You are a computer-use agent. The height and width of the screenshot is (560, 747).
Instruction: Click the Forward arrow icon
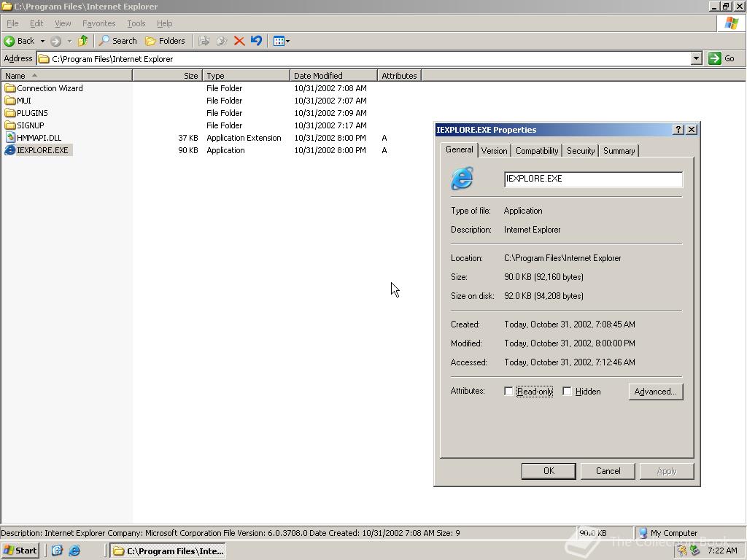[x=55, y=41]
